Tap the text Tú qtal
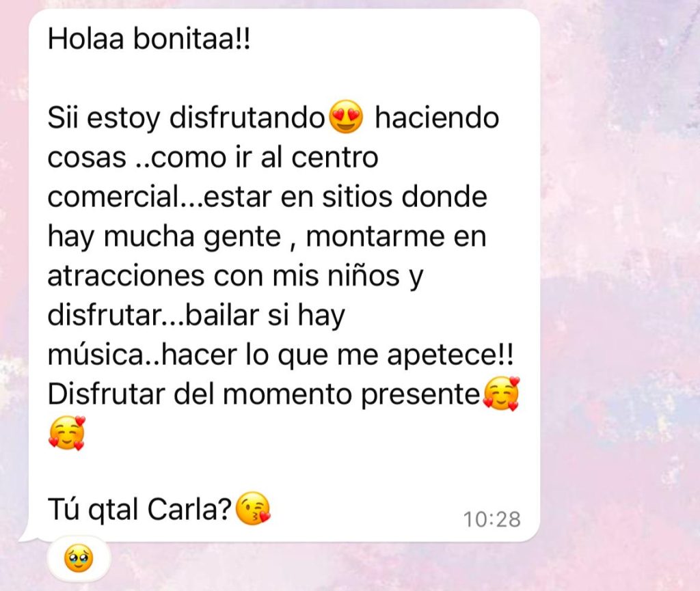The width and height of the screenshot is (700, 591). point(93,510)
